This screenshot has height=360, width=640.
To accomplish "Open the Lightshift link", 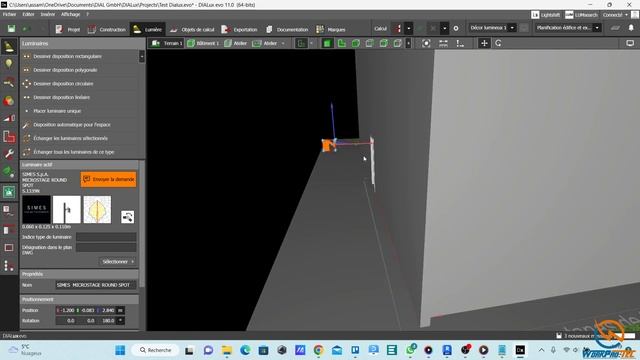I will 546,15.
